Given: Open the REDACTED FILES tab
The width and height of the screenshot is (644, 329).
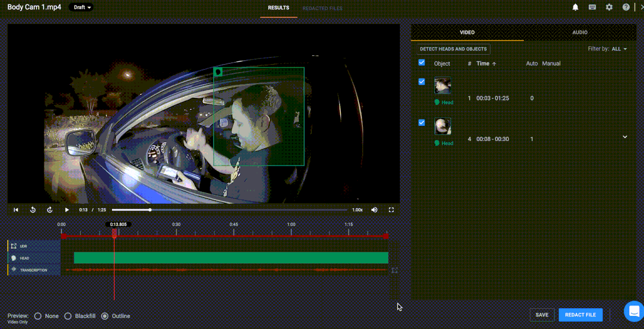Looking at the screenshot, I should [323, 8].
